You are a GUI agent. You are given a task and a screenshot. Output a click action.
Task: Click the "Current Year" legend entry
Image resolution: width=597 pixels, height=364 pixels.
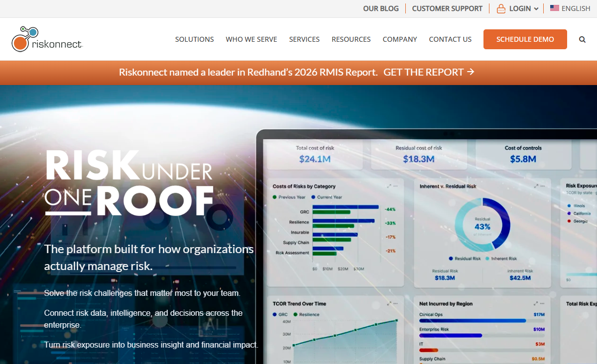point(327,197)
